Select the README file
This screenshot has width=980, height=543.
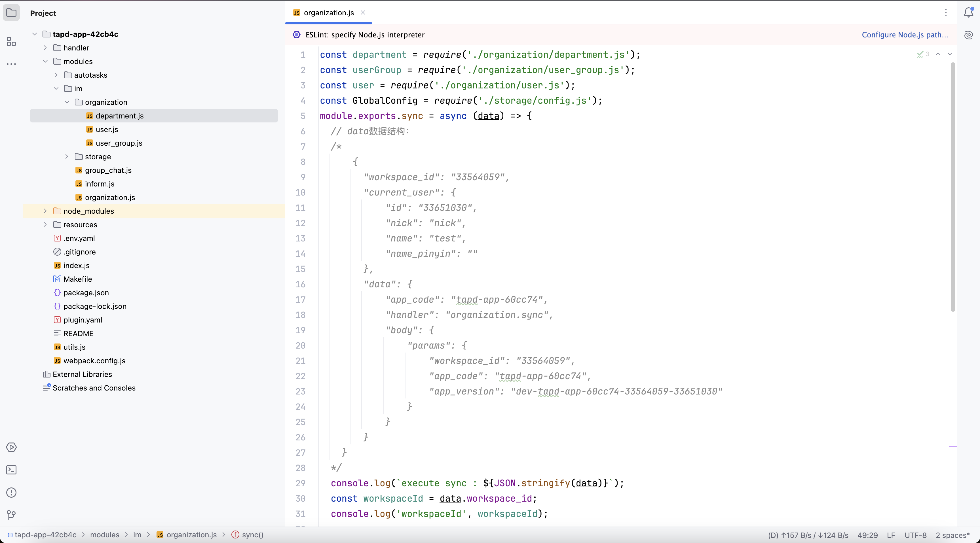78,334
